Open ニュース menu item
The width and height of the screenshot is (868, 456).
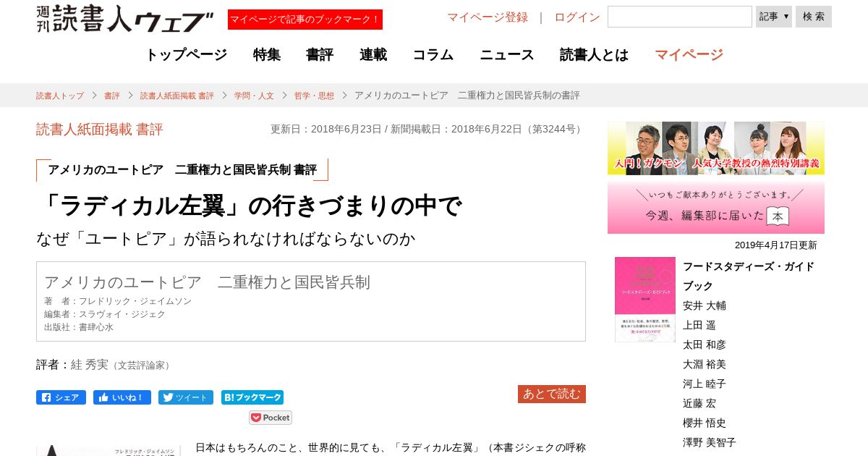(x=507, y=54)
